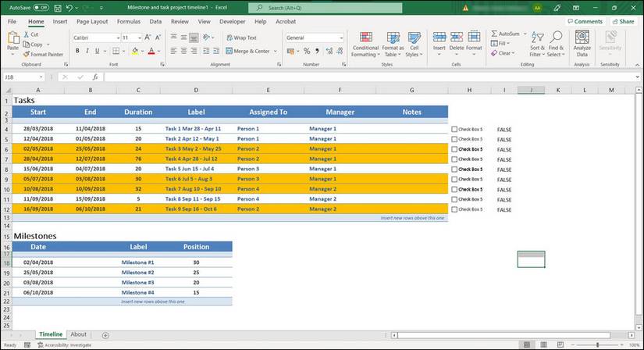
Task: Click the zoom slider in status bar
Action: 597,345
